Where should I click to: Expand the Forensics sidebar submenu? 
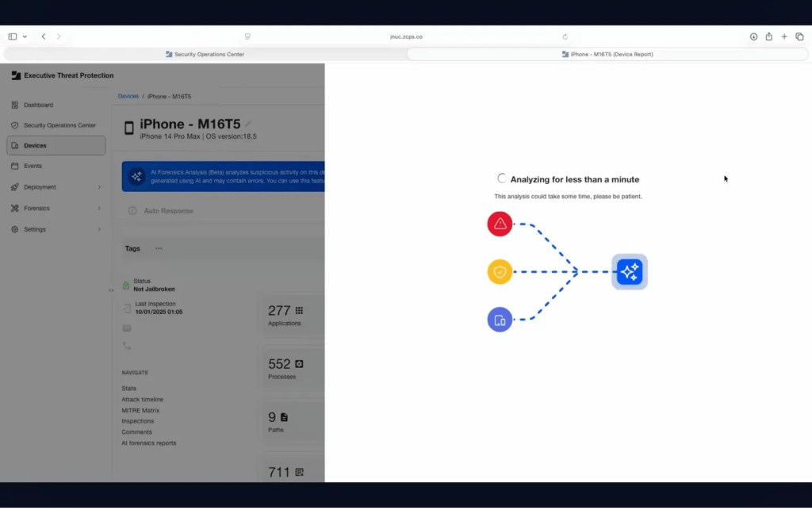pos(100,208)
